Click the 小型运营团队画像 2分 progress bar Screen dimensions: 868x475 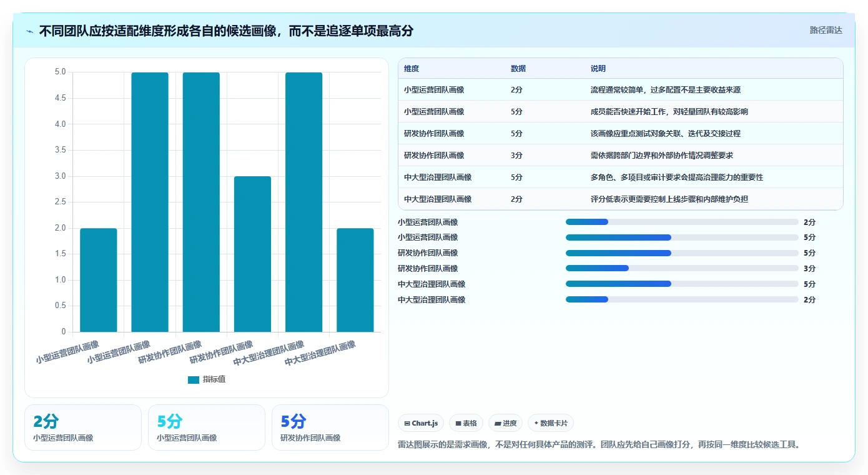click(x=682, y=222)
